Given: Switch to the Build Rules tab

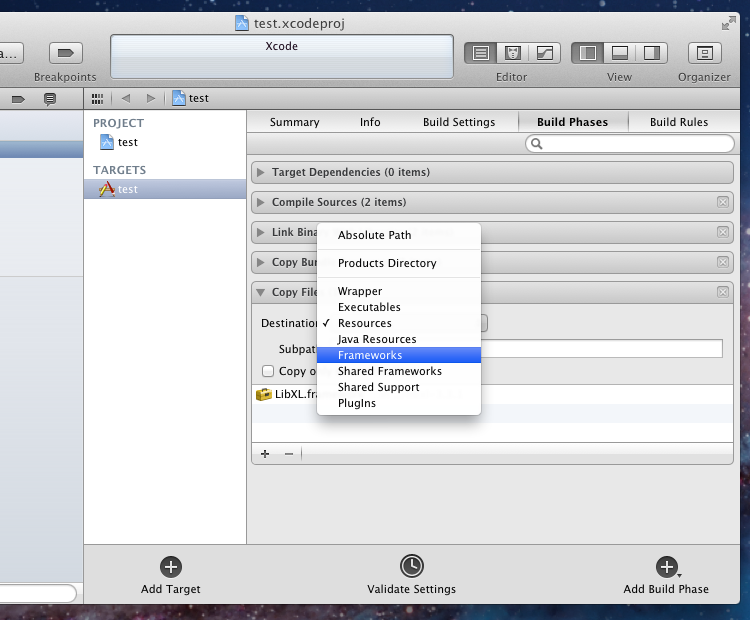Looking at the screenshot, I should pyautogui.click(x=679, y=122).
